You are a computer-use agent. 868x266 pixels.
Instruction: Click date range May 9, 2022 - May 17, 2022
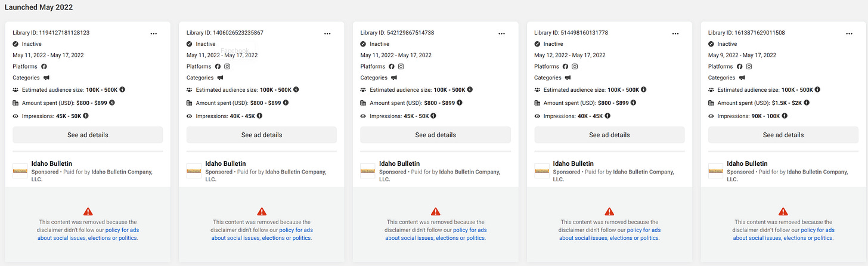tap(742, 55)
